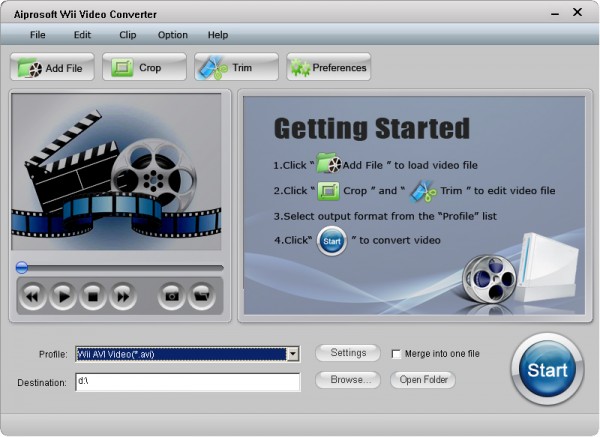Click the video seek slider handle
This screenshot has width=600, height=437.
point(21,267)
